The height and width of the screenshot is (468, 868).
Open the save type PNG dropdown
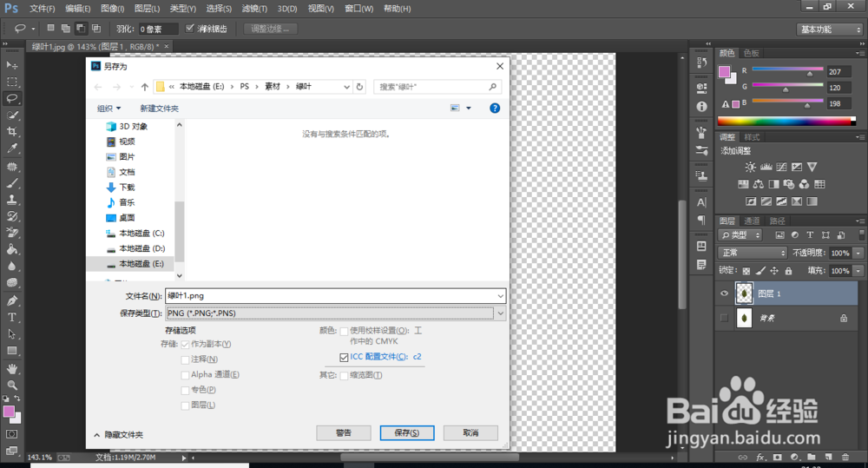tap(501, 313)
